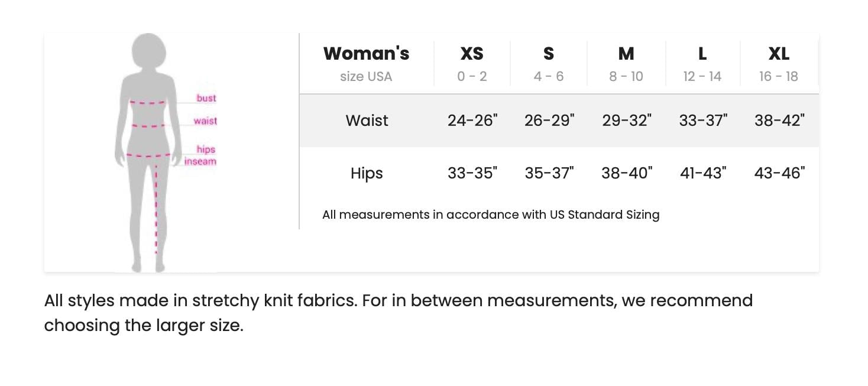Screen dimensions: 868x386
Task: Click the pink waist label on diagram
Action: 205,121
